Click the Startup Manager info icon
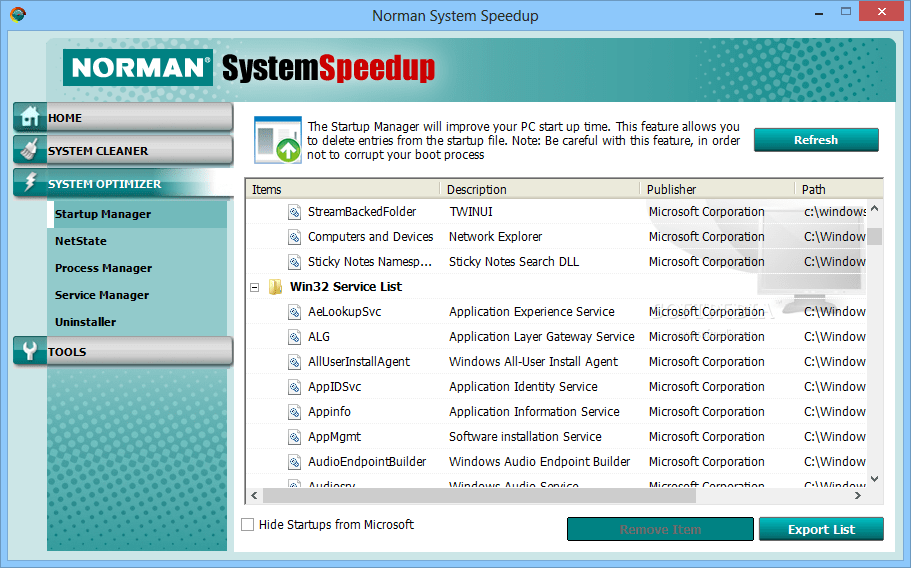The image size is (911, 568). (x=278, y=140)
